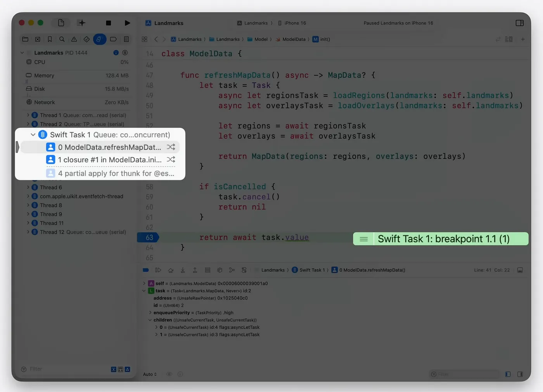Open the Bookmark navigator icon

[50, 39]
